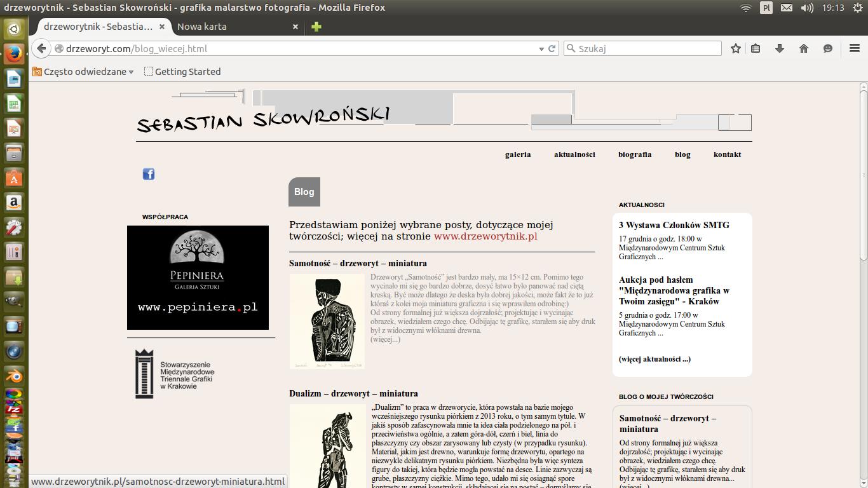Launch GIMP from the dock
The image size is (868, 488).
(x=14, y=302)
